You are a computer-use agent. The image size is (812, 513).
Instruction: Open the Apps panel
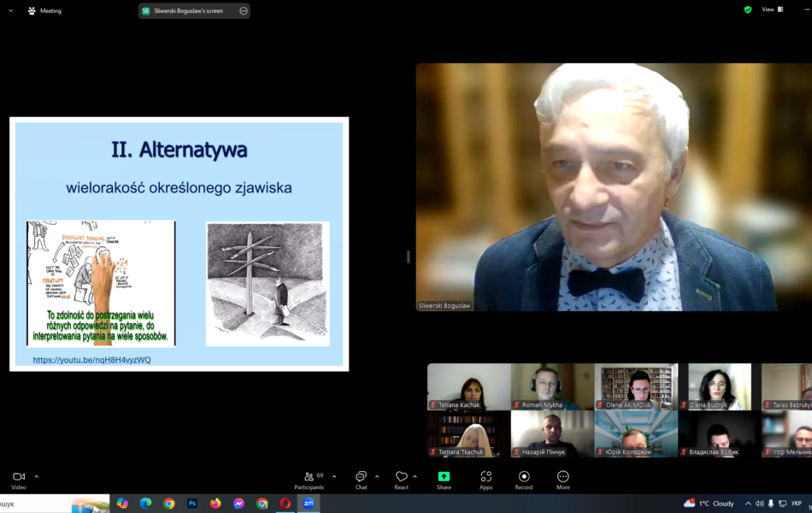pyautogui.click(x=485, y=481)
